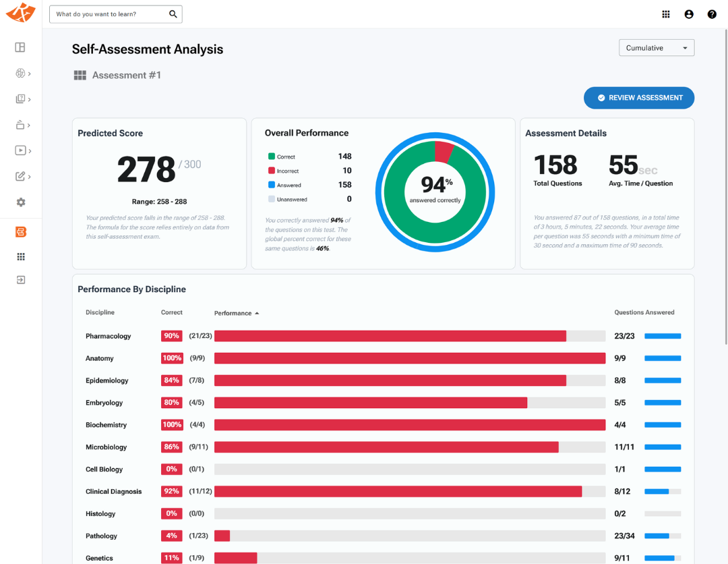
Task: Click the Review Assessment button
Action: [639, 98]
